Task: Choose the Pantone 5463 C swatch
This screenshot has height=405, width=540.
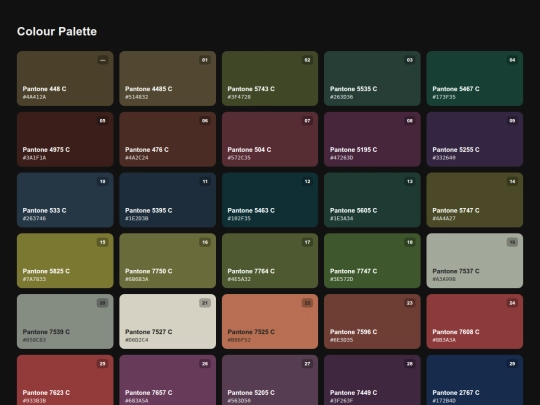Action: click(270, 200)
